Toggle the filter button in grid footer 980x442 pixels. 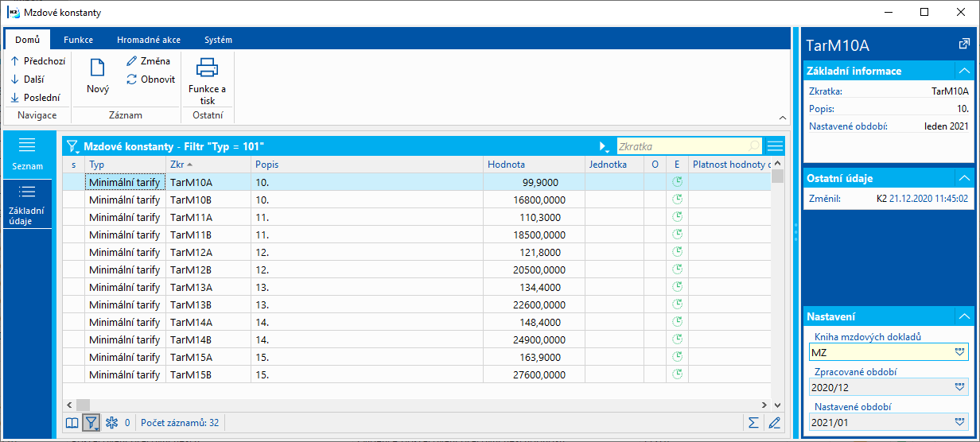(91, 422)
